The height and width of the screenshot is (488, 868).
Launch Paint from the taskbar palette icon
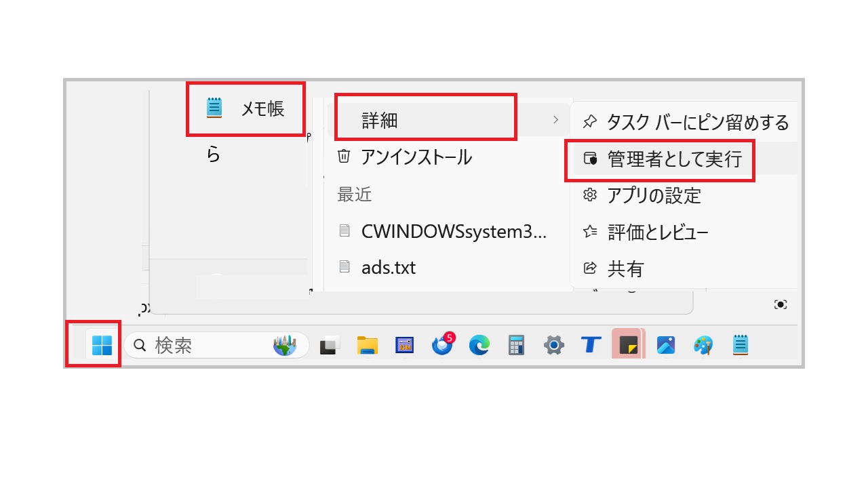(703, 346)
